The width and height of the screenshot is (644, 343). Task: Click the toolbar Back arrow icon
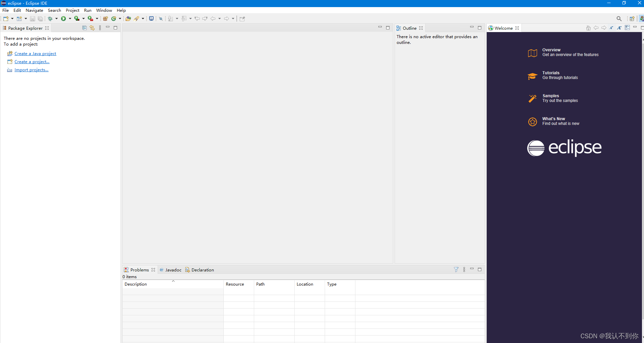pyautogui.click(x=213, y=19)
